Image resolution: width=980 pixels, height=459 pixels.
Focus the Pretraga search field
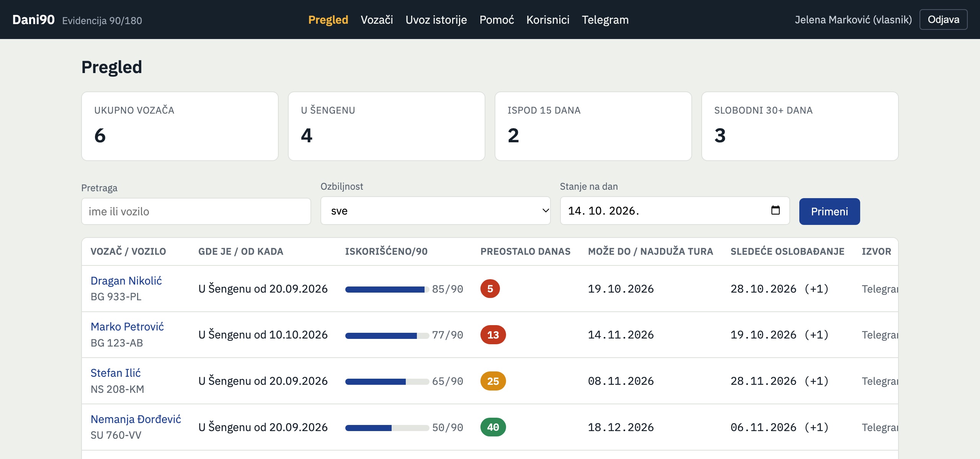(196, 212)
